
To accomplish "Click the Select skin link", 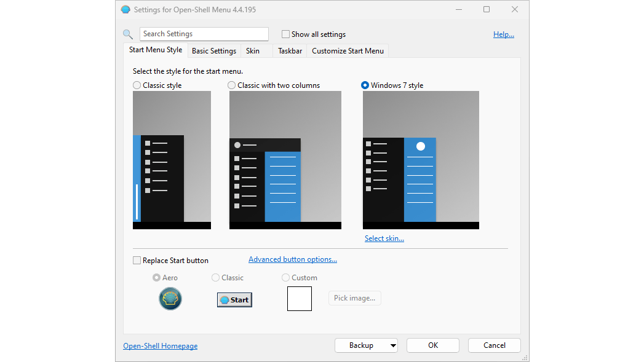I will point(384,238).
